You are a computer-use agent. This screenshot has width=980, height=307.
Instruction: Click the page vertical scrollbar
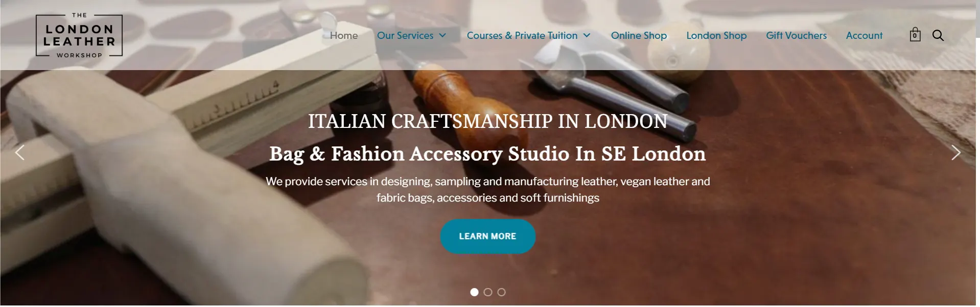977,153
